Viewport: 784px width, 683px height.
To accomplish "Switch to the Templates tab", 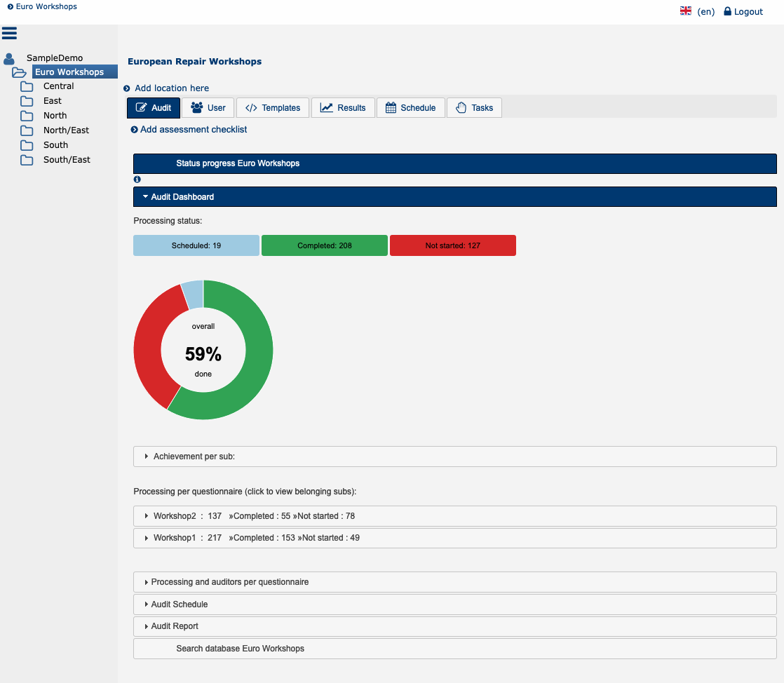I will point(273,108).
